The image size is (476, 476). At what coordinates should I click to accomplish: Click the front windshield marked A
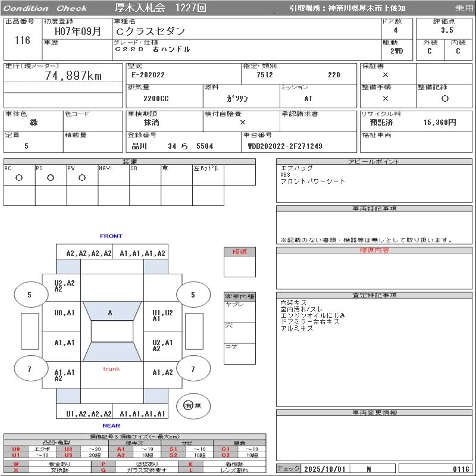point(110,312)
